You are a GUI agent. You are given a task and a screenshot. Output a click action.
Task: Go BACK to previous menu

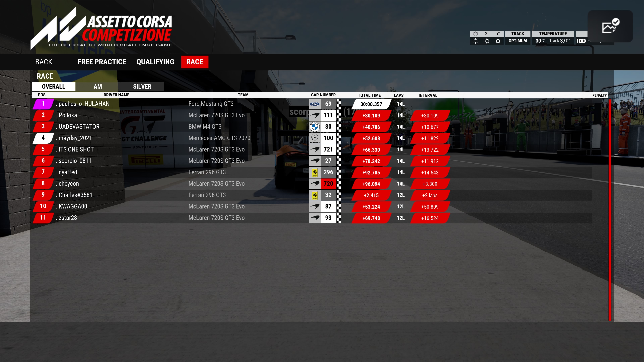point(44,62)
